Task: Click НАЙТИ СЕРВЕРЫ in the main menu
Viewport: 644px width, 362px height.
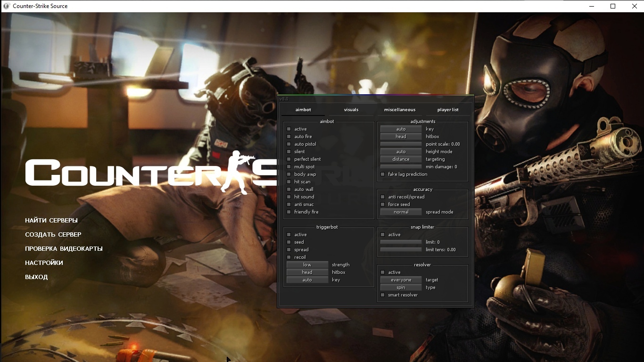Action: click(51, 220)
